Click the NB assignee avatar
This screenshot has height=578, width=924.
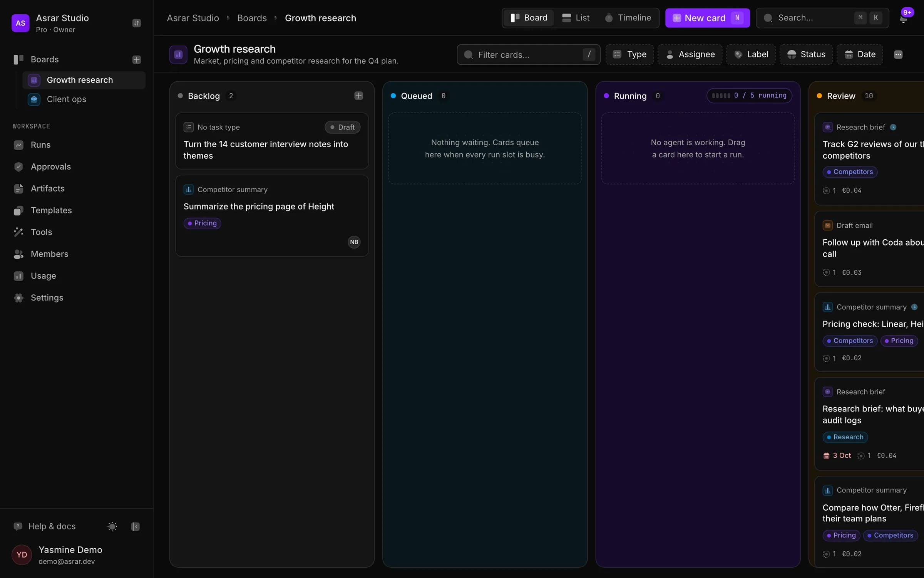[354, 242]
